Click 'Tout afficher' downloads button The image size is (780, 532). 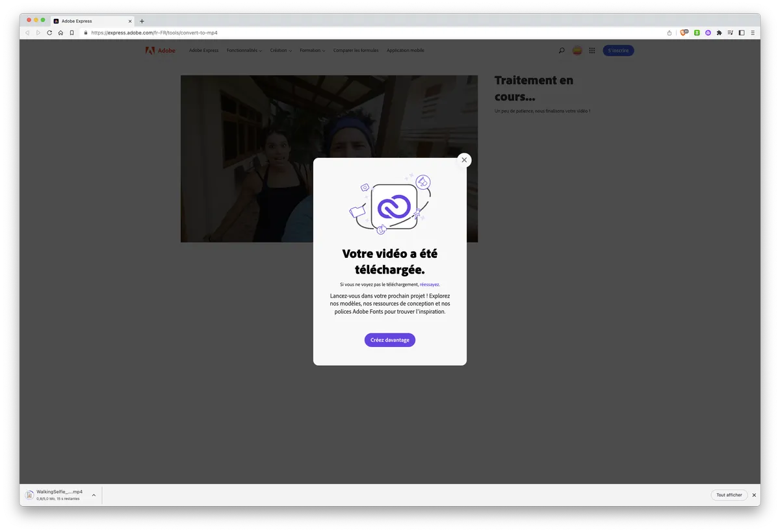click(729, 495)
